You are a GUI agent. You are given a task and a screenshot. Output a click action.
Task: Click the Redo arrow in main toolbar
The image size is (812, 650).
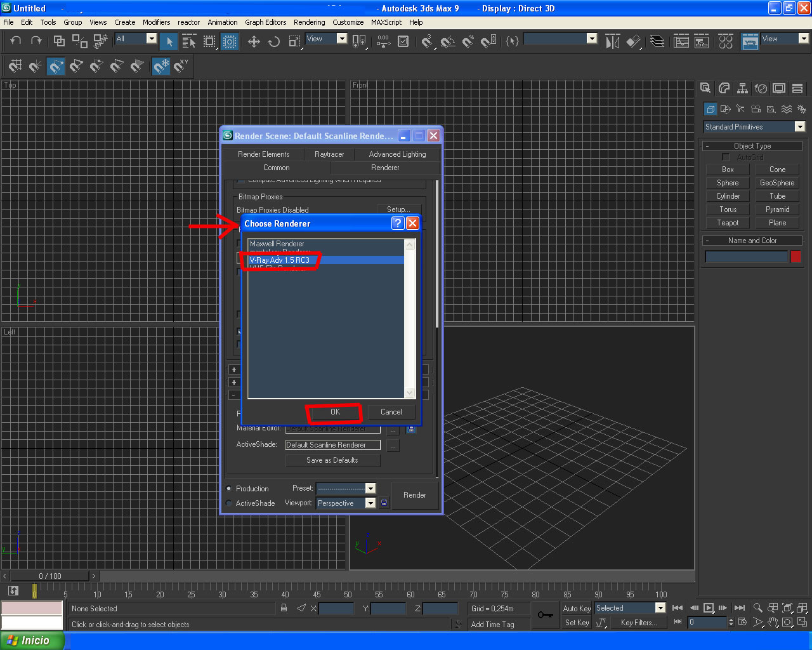pos(36,41)
